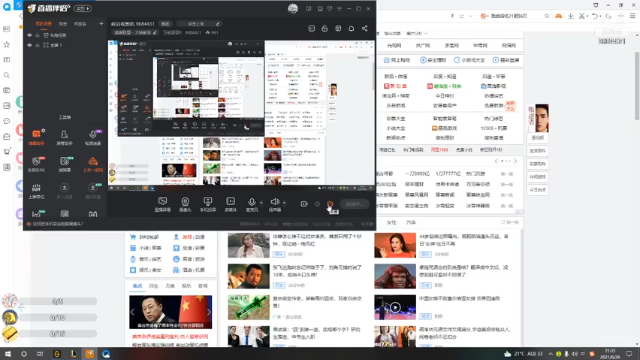The image size is (640, 360).
Task: Mute the microphone in streaming toolbar
Action: (x=252, y=203)
